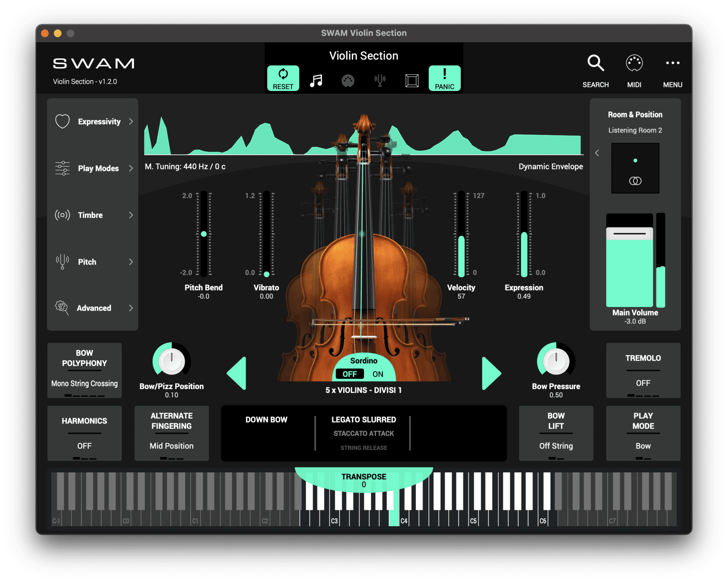
Task: Open the Menu in the top-right corner
Action: pyautogui.click(x=673, y=63)
